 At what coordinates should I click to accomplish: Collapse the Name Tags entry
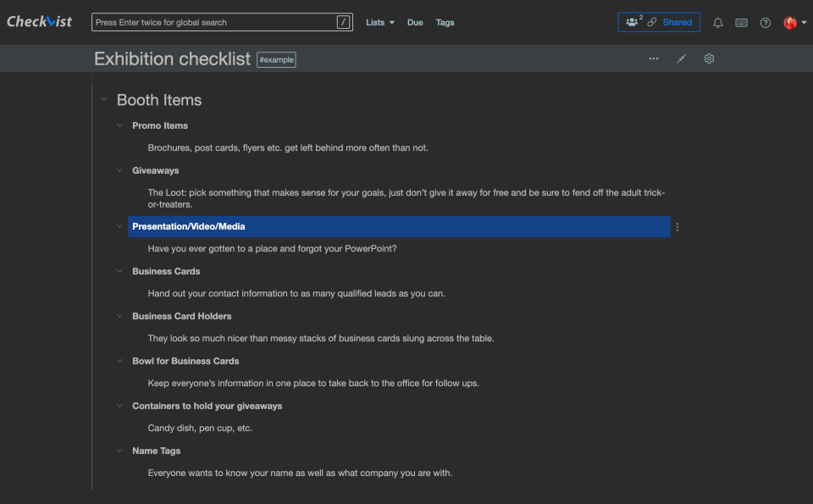[x=119, y=451]
